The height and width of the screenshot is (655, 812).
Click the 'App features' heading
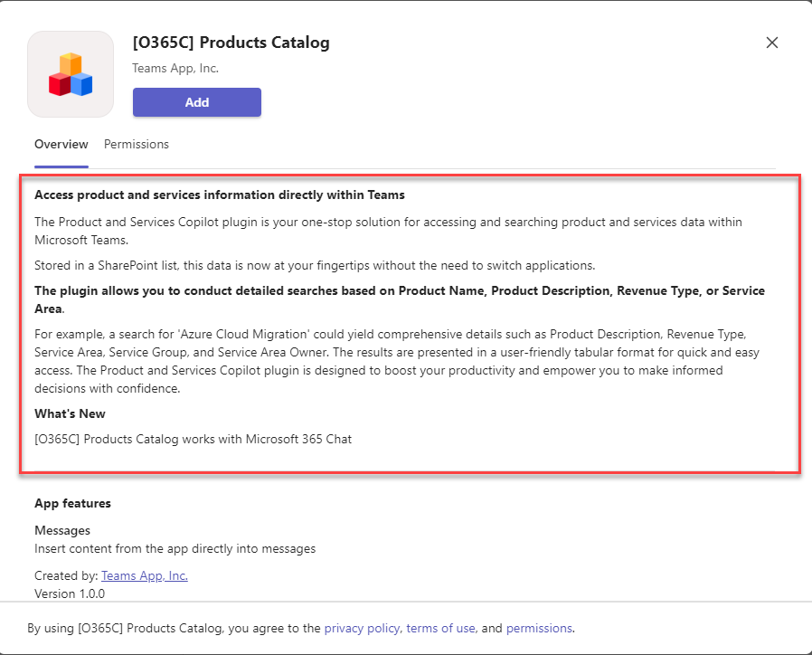coord(72,503)
